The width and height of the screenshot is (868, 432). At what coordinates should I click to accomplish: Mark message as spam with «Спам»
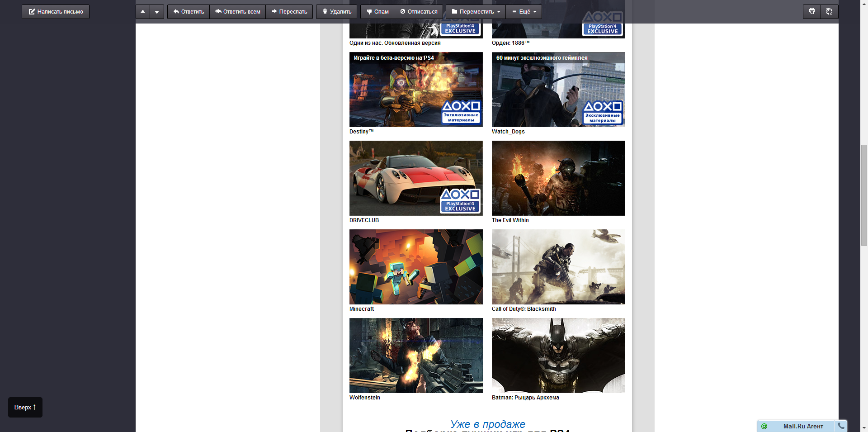[x=377, y=12]
